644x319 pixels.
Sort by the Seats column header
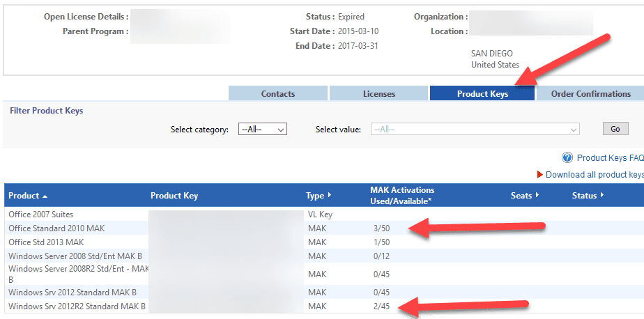coord(521,196)
